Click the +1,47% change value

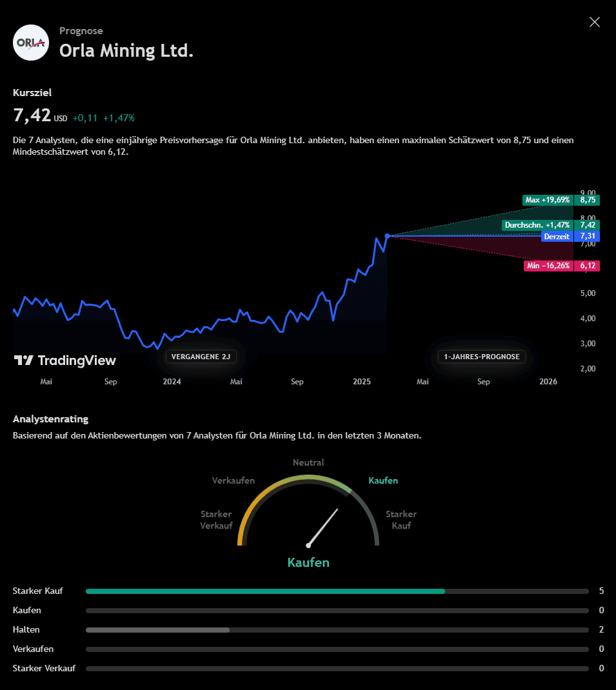click(119, 118)
